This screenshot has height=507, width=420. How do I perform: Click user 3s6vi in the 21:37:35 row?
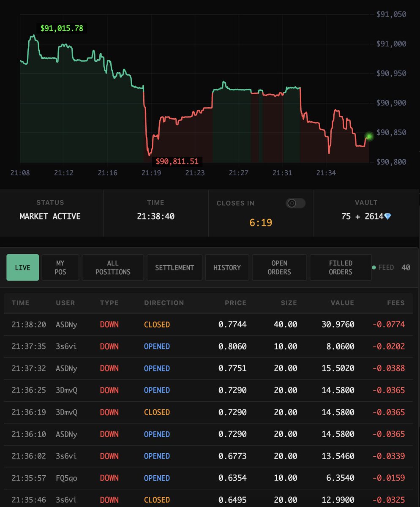(67, 346)
